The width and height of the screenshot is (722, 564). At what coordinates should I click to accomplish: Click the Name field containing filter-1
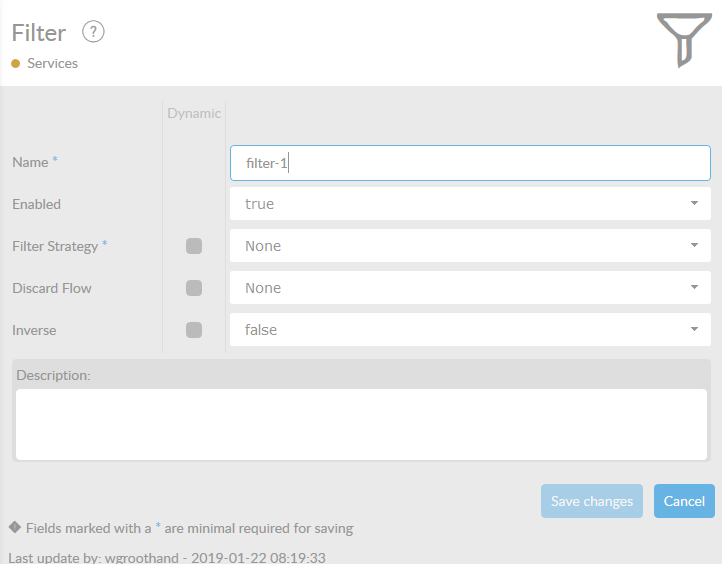pyautogui.click(x=470, y=162)
